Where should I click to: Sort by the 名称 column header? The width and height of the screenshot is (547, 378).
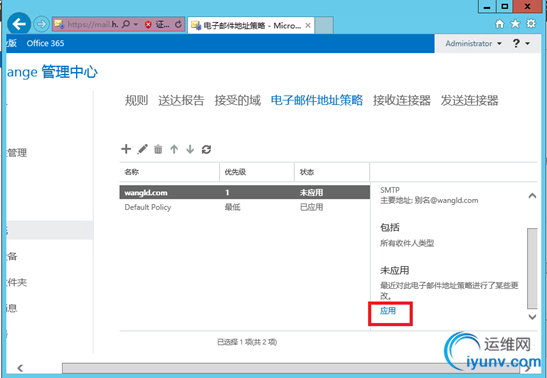click(x=169, y=172)
